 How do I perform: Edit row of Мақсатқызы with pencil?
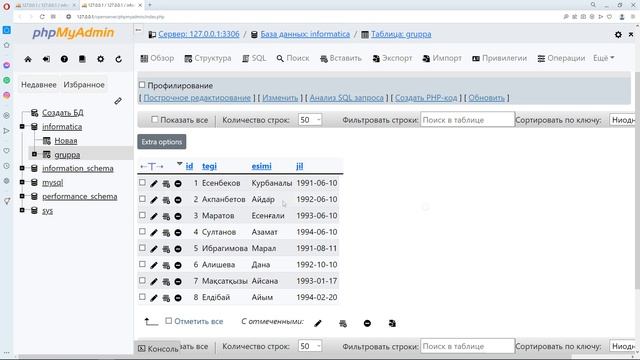(x=153, y=282)
